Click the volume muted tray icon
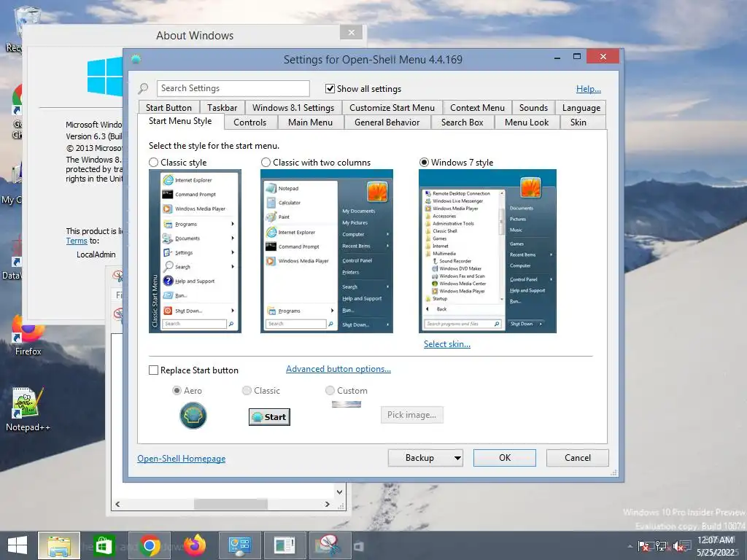This screenshot has width=747, height=560. (x=678, y=547)
